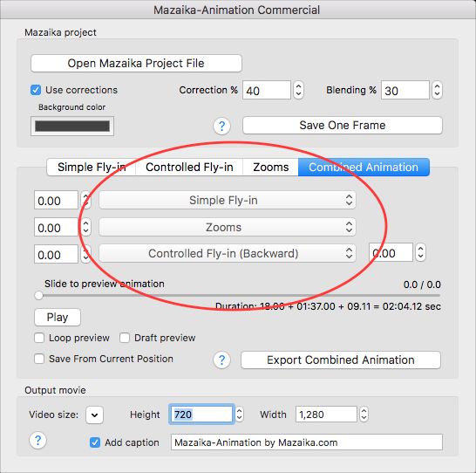Click stepper beside Zooms time field
This screenshot has width=476, height=473.
tap(86, 227)
